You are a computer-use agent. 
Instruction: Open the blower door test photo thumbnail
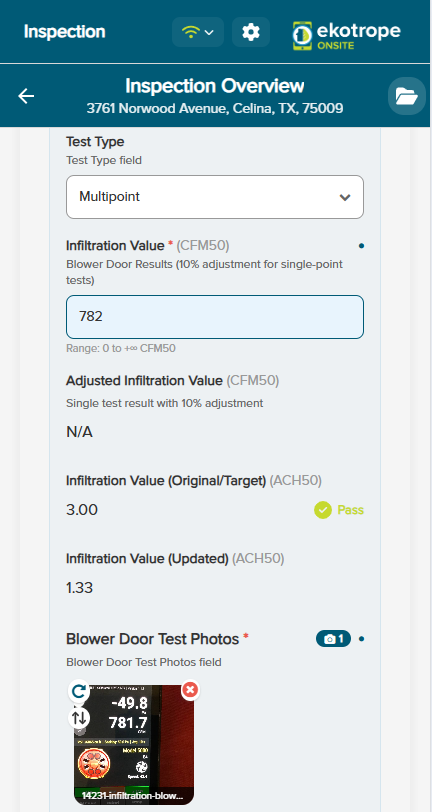click(134, 745)
